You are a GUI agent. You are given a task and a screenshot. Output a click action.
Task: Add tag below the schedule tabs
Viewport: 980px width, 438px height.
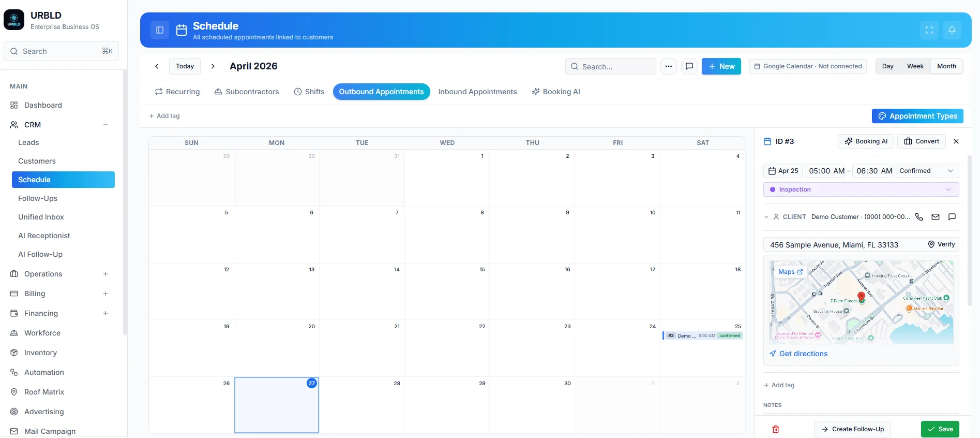click(x=164, y=116)
